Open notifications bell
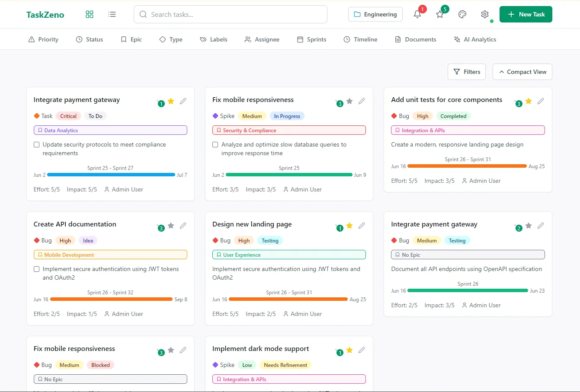The image size is (580, 392). [x=417, y=14]
